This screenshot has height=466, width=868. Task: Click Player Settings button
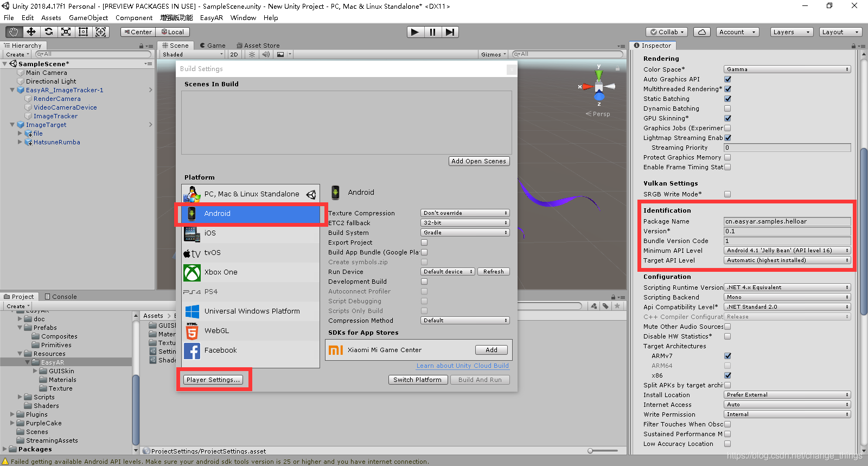pyautogui.click(x=213, y=380)
